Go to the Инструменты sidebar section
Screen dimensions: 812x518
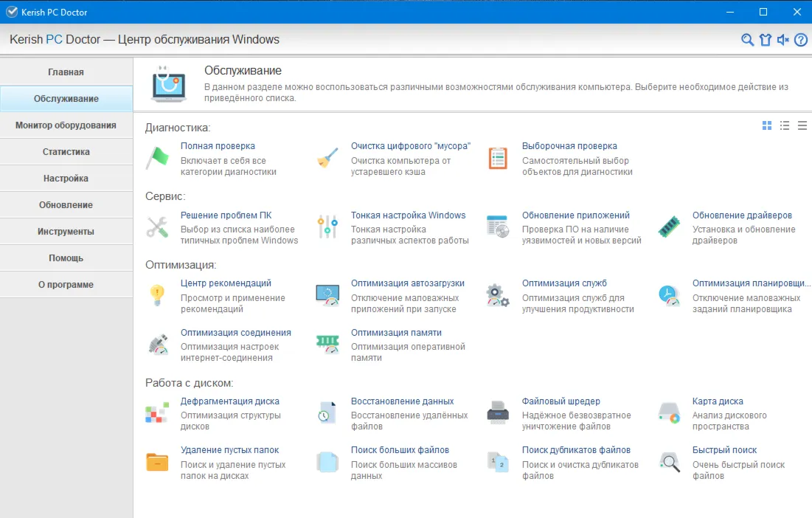66,232
